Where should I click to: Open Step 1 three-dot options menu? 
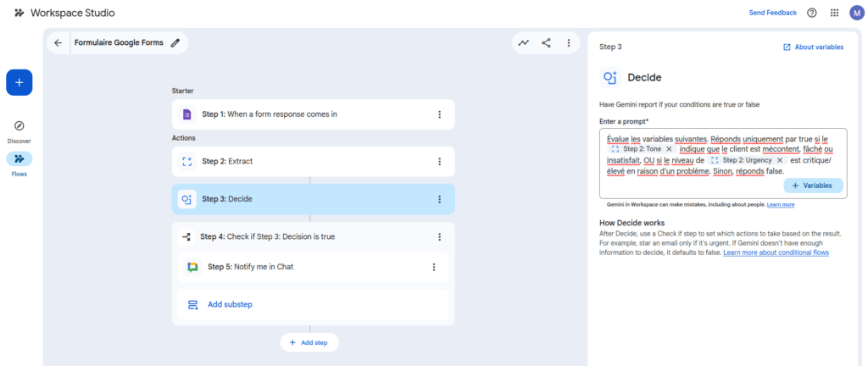point(440,114)
